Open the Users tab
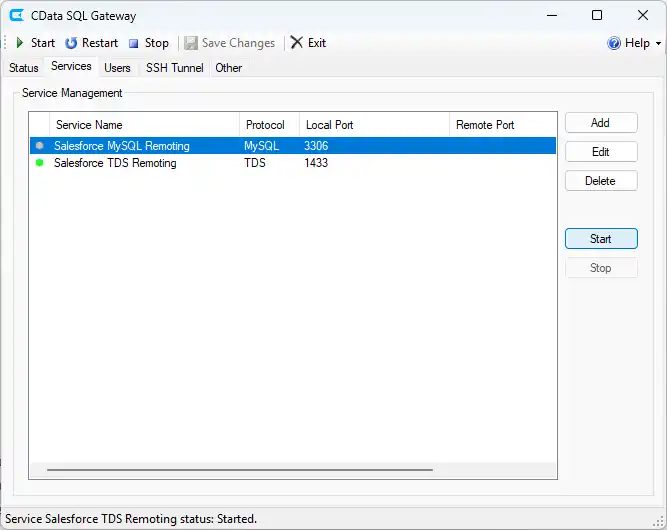The height and width of the screenshot is (530, 667). (117, 68)
